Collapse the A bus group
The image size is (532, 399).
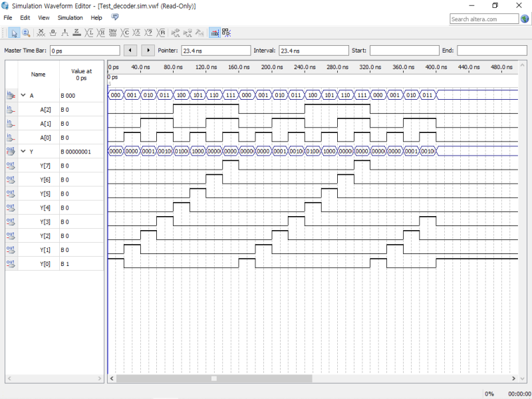23,96
